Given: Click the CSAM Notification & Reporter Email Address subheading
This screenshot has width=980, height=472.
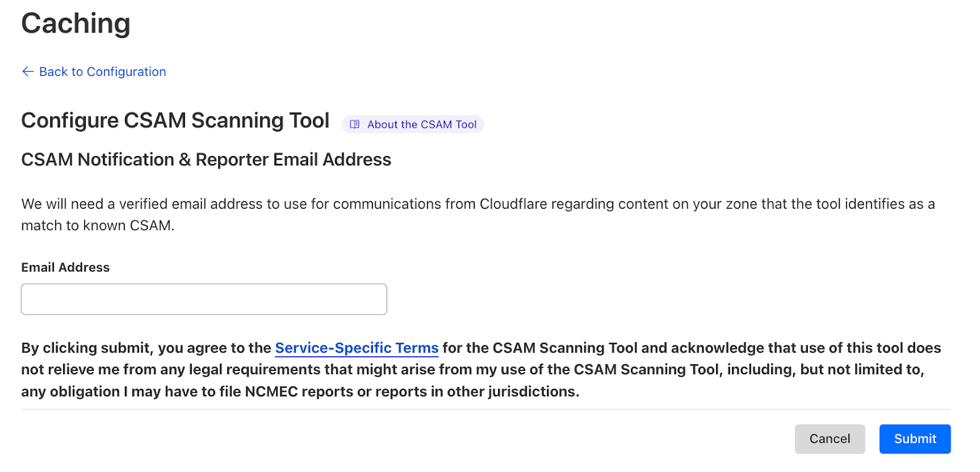Looking at the screenshot, I should [206, 160].
